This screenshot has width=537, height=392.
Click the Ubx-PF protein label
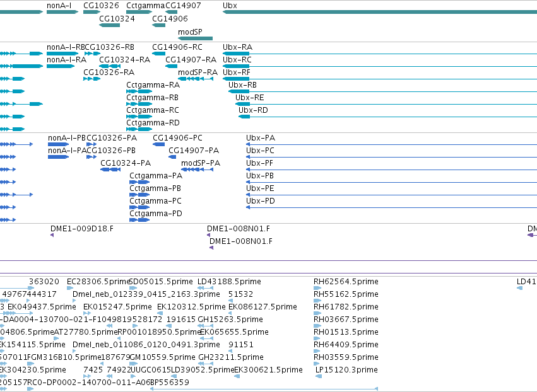tap(259, 163)
